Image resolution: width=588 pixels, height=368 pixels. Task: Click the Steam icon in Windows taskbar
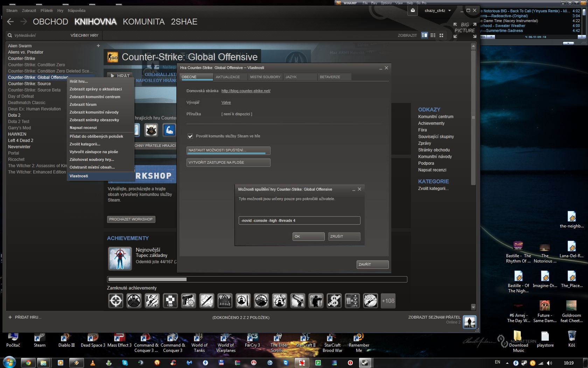(x=365, y=363)
